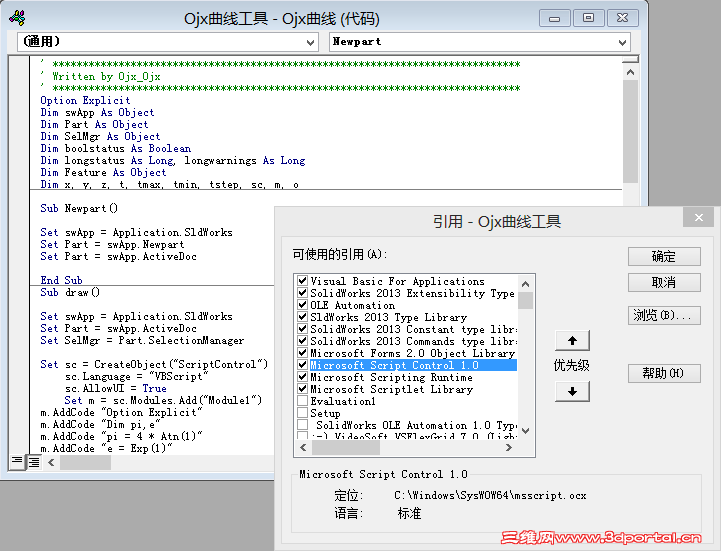
Task: Click the code window margin indicator bar
Action: click(19, 255)
